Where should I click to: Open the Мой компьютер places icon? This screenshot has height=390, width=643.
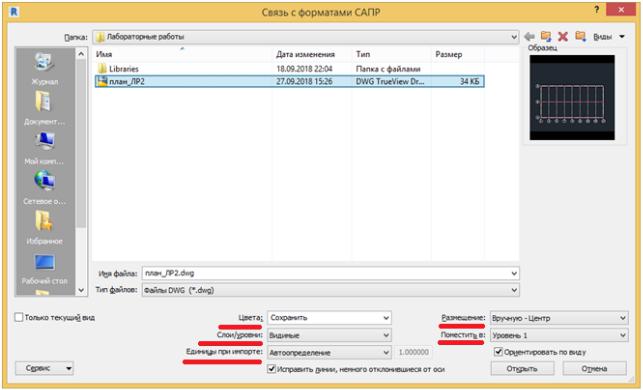(44, 141)
